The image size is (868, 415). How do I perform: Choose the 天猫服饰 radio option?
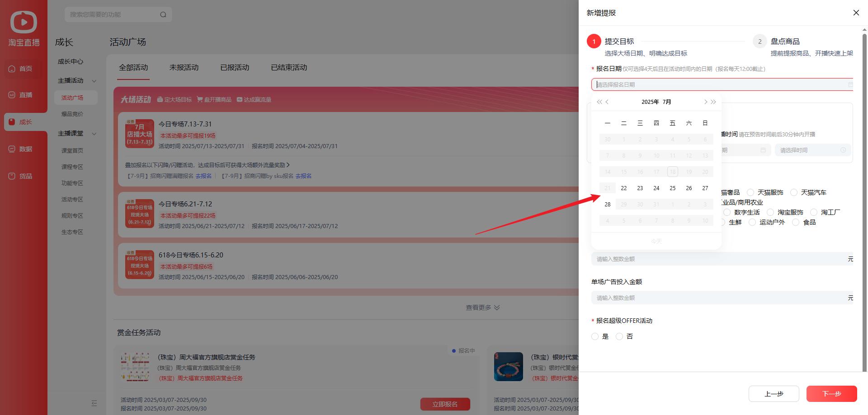pyautogui.click(x=750, y=192)
